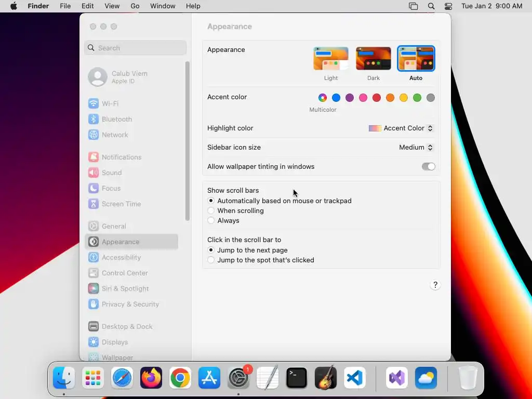Image resolution: width=532 pixels, height=399 pixels.
Task: Click System Settings icon in Dock
Action: point(238,378)
